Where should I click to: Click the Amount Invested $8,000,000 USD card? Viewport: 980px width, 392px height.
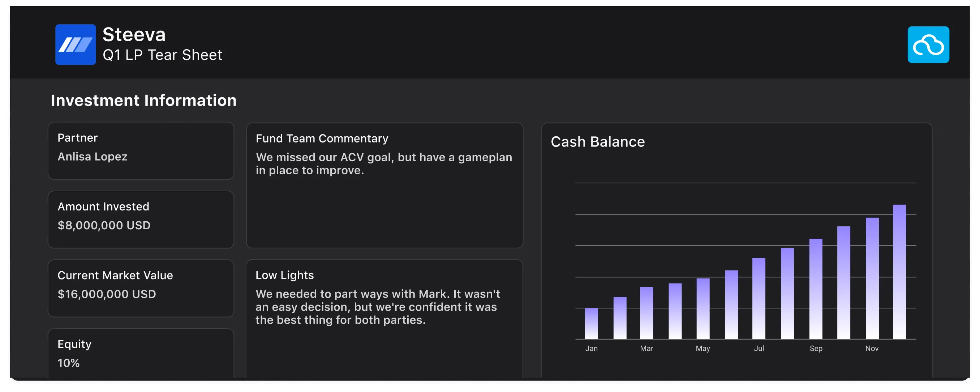141,219
